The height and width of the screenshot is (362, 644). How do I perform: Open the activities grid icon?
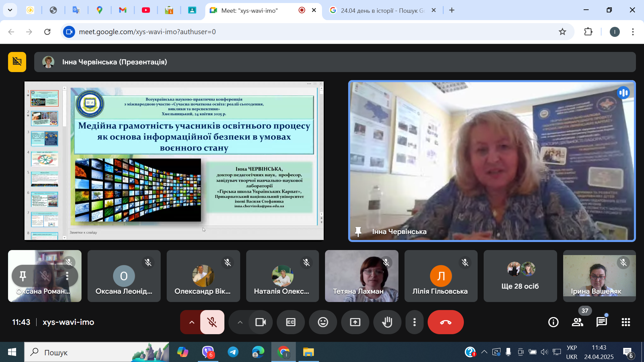(626, 322)
